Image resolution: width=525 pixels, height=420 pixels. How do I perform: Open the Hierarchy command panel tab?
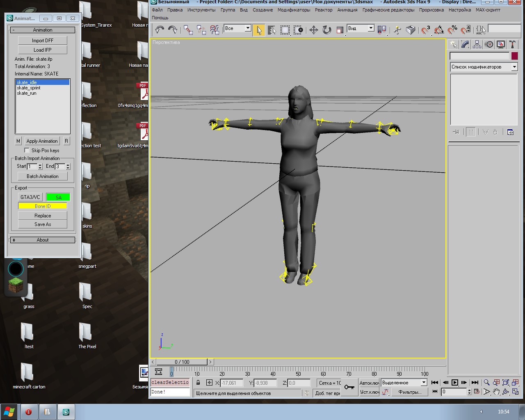click(x=477, y=44)
